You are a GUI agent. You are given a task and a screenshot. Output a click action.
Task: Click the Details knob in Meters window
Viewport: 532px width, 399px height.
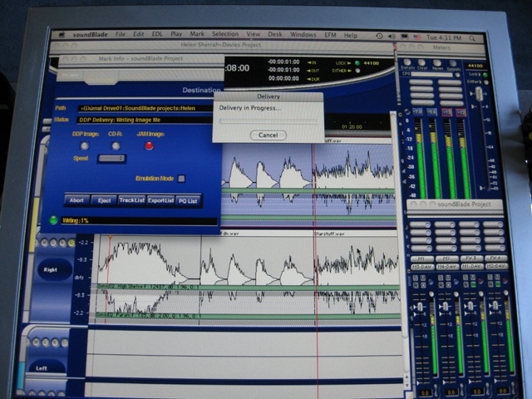coord(407,62)
